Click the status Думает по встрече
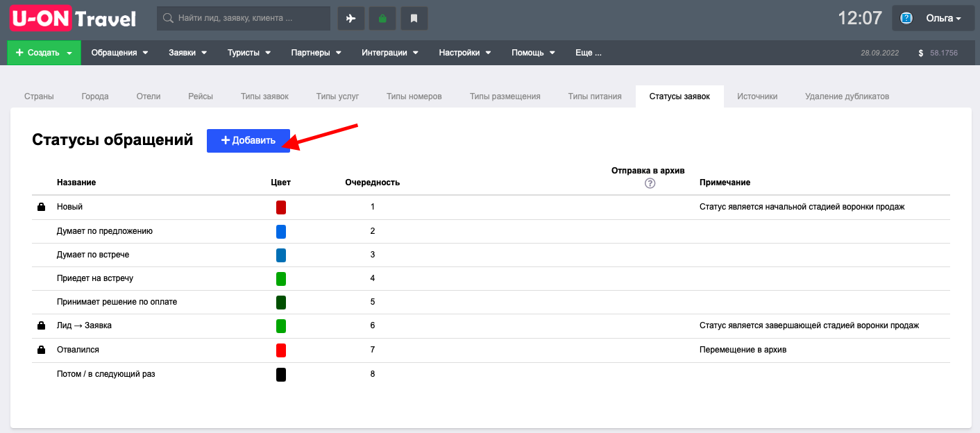Viewport: 980px width, 433px height. [x=93, y=255]
